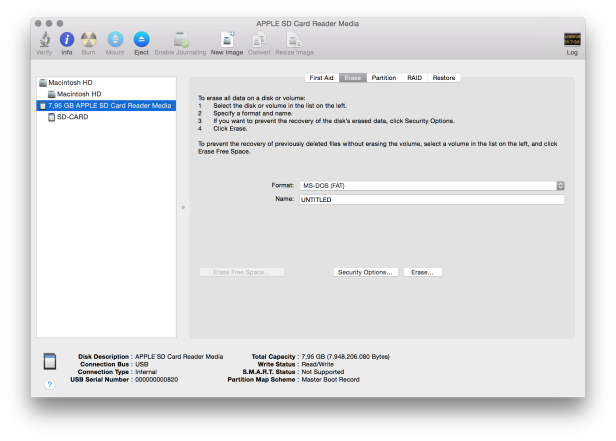This screenshot has width=616, height=441.
Task: Select 7,95 GB APPLE SD Card Reader Media
Action: click(x=106, y=105)
